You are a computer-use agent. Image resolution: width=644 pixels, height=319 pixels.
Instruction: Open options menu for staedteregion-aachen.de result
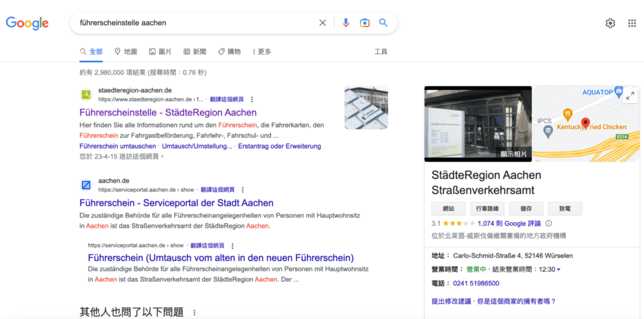252,99
